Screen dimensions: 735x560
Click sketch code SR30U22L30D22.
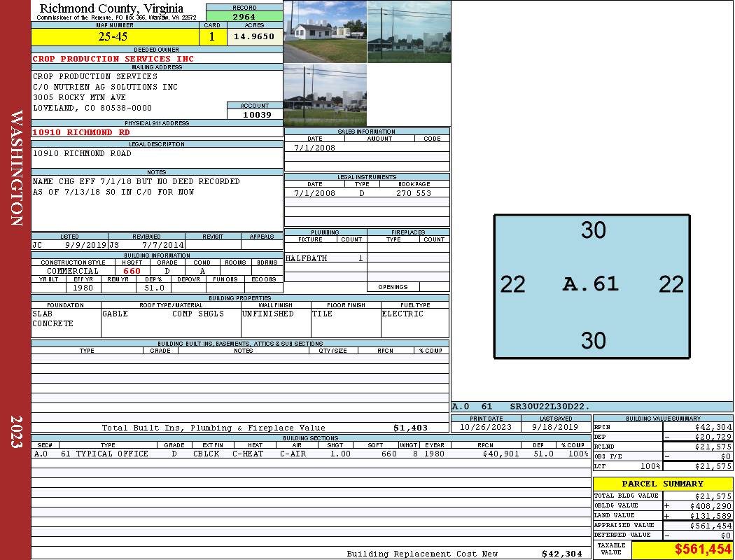click(x=549, y=406)
